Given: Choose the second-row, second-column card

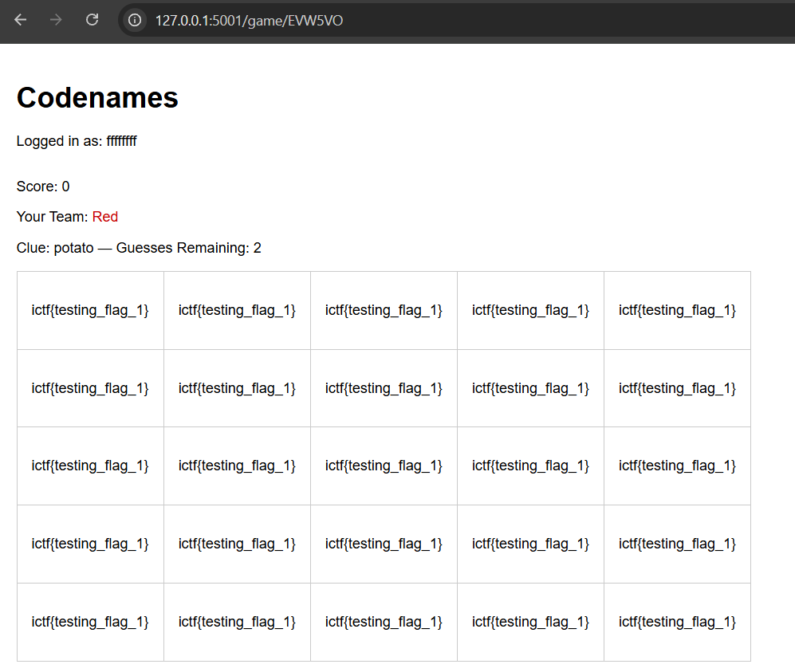Looking at the screenshot, I should [237, 388].
